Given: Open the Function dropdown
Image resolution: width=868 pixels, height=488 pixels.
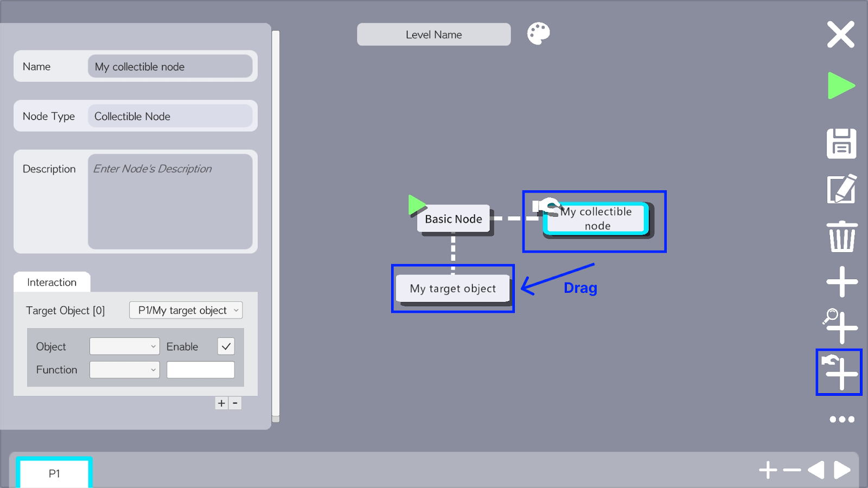Looking at the screenshot, I should (125, 370).
